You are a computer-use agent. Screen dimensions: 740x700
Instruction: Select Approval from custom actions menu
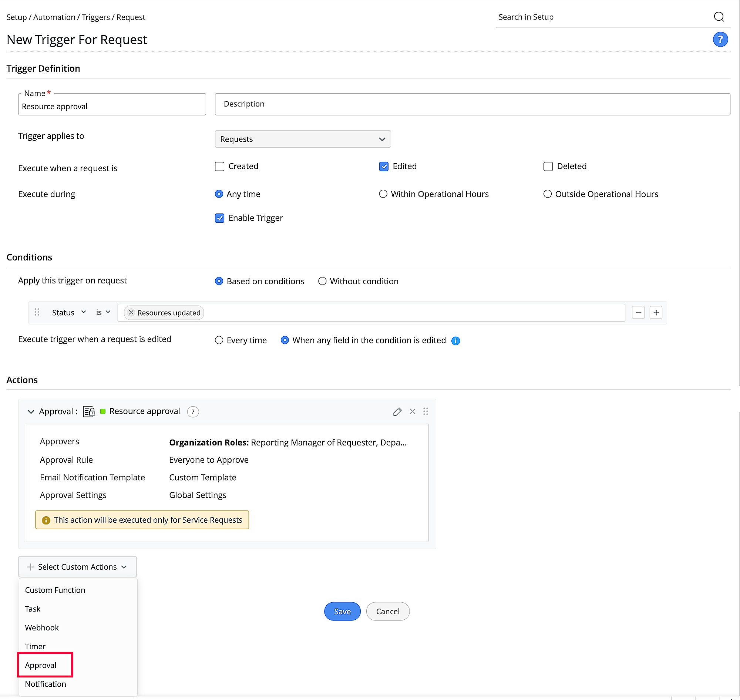click(41, 665)
